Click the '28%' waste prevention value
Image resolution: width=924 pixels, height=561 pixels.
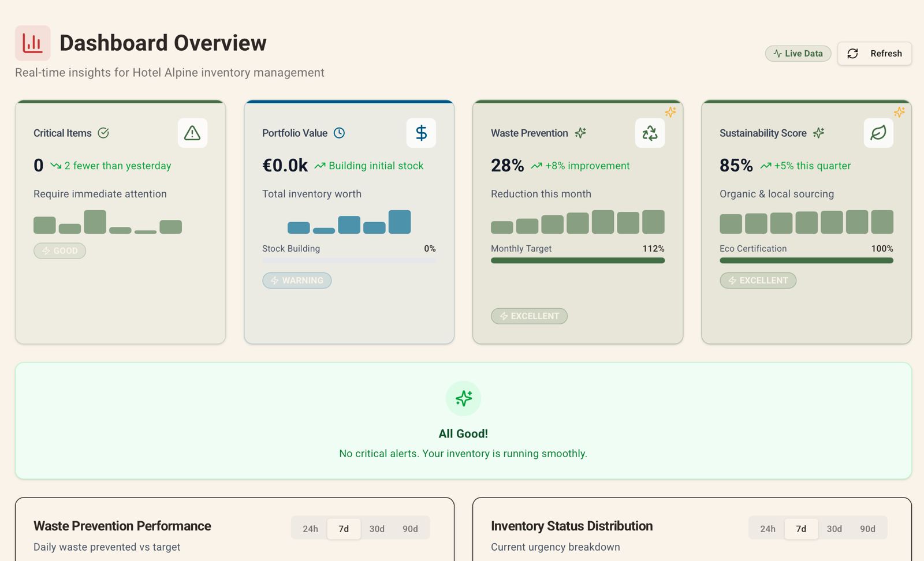507,166
